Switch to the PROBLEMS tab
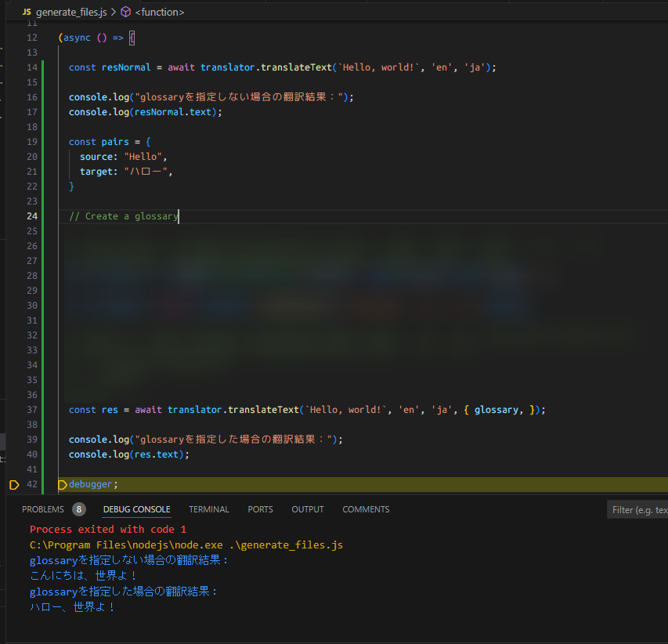Viewport: 668px width, 644px height. (x=43, y=509)
